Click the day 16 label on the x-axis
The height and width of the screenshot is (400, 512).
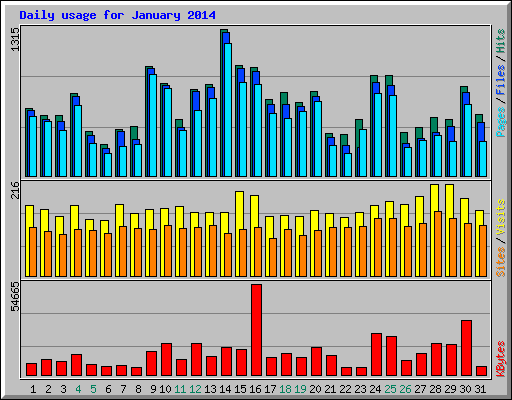255,389
